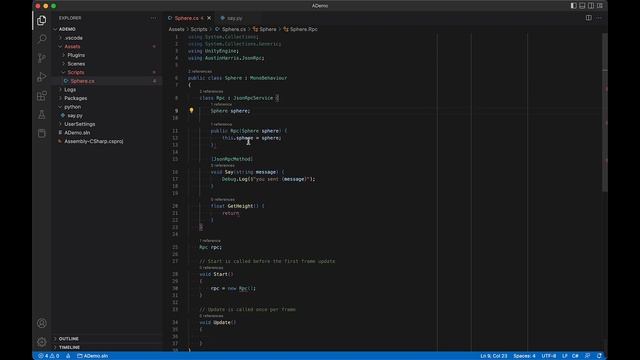Change indentation via Spaces: 4
Viewport: 640px width, 360px height.
(x=524, y=356)
